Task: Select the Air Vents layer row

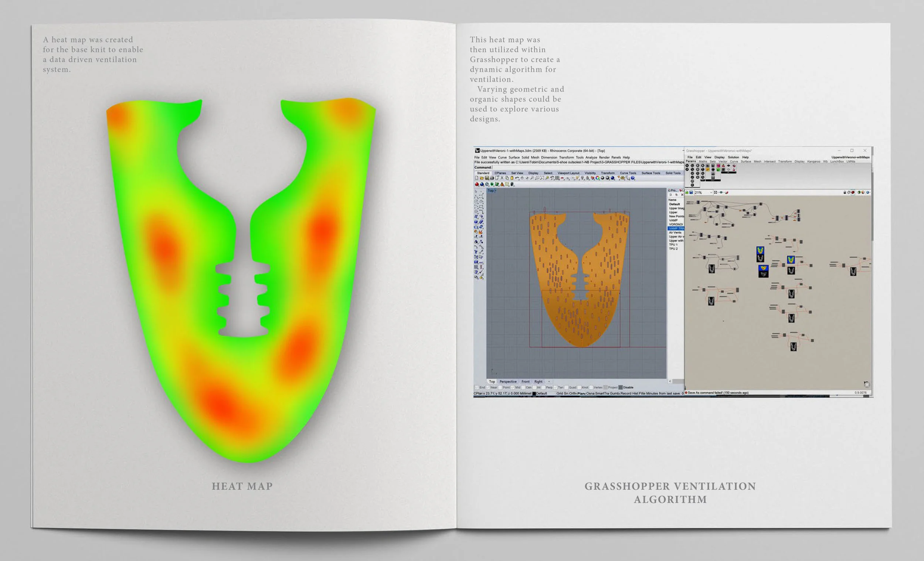Action: (x=676, y=232)
